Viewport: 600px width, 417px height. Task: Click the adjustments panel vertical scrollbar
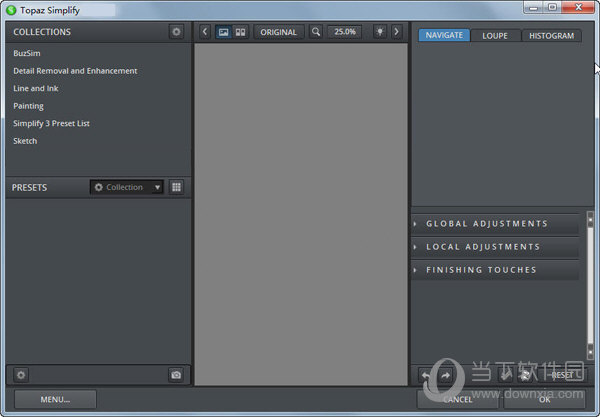pyautogui.click(x=590, y=285)
